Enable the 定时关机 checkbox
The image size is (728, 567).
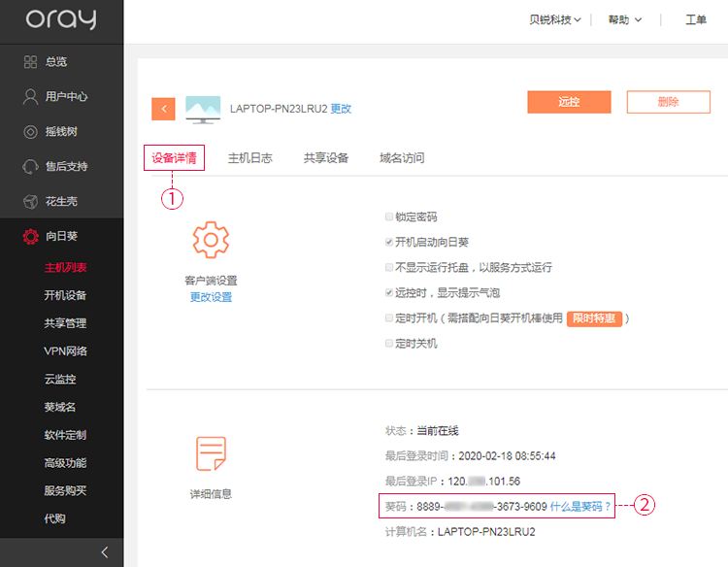pos(389,343)
